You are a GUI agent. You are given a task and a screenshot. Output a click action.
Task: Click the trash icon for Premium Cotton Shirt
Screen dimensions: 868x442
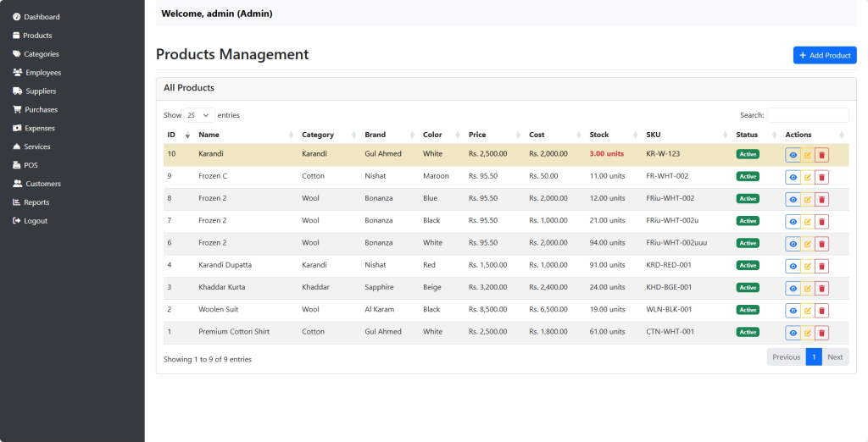tap(821, 333)
